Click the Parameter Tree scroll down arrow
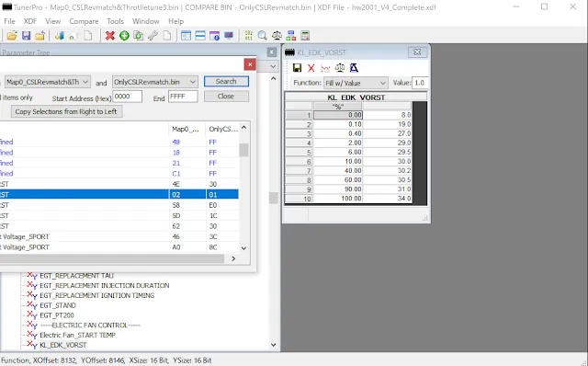Image resolution: width=588 pixels, height=366 pixels. [273, 345]
